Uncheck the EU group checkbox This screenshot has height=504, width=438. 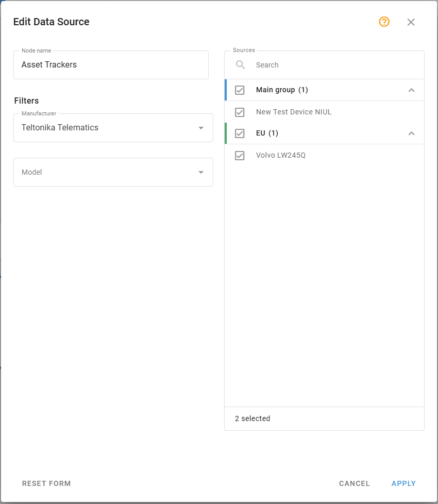pyautogui.click(x=240, y=133)
